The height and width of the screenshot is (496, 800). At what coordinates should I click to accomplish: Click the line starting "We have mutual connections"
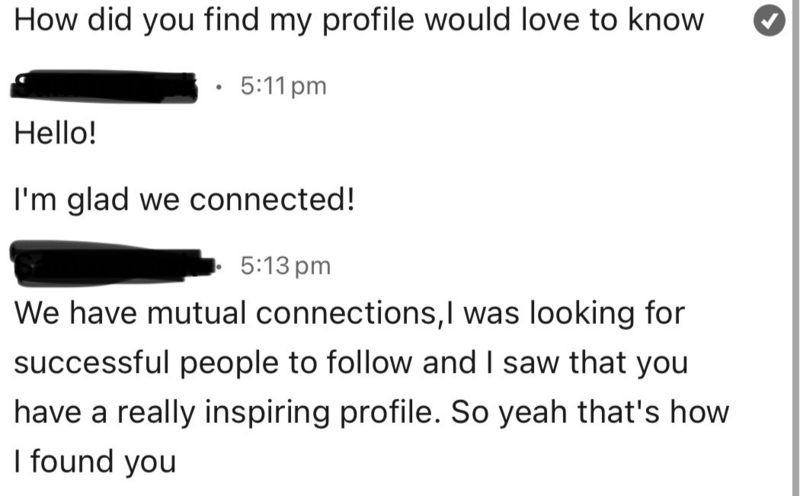click(349, 313)
